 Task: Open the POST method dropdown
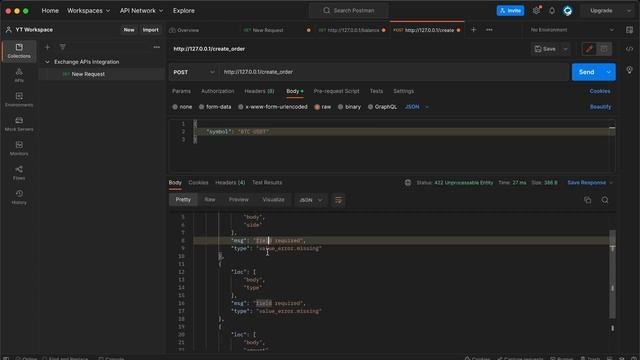coord(193,72)
